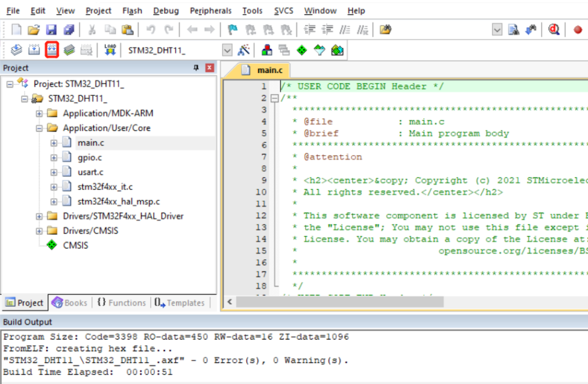
Task: Expand Drivers/CMSIS folder
Action: 39,231
